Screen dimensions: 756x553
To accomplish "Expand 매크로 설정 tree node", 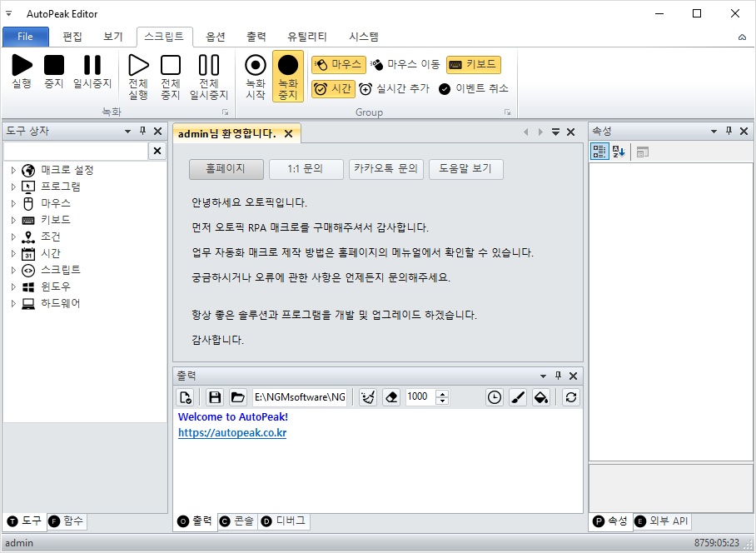I will tap(13, 170).
